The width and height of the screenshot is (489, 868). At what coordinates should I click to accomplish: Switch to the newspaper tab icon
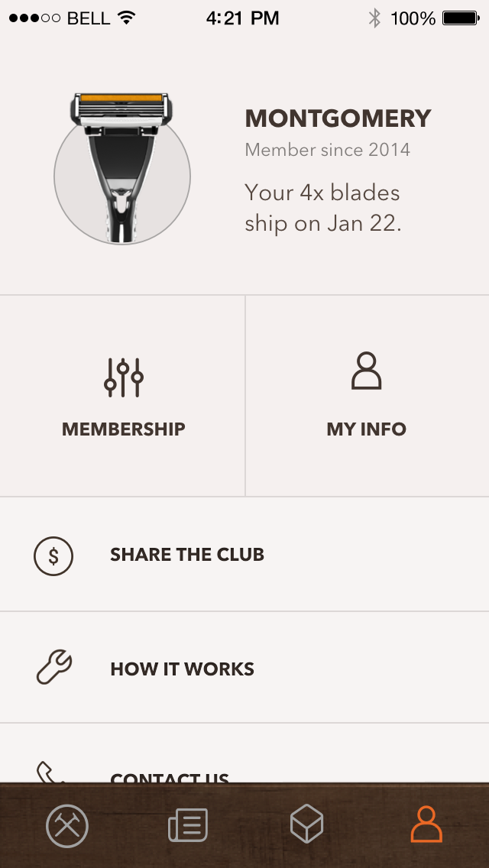click(x=188, y=824)
